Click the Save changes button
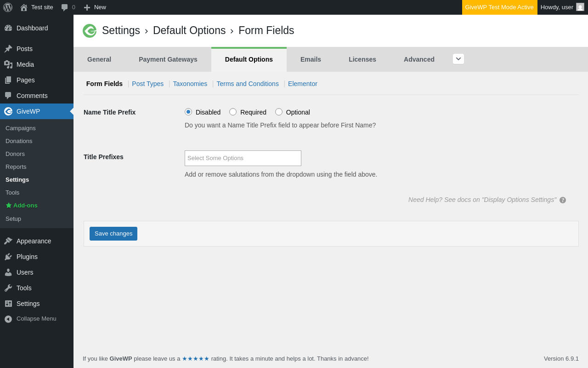Viewport: 588px width, 368px height. (x=113, y=234)
